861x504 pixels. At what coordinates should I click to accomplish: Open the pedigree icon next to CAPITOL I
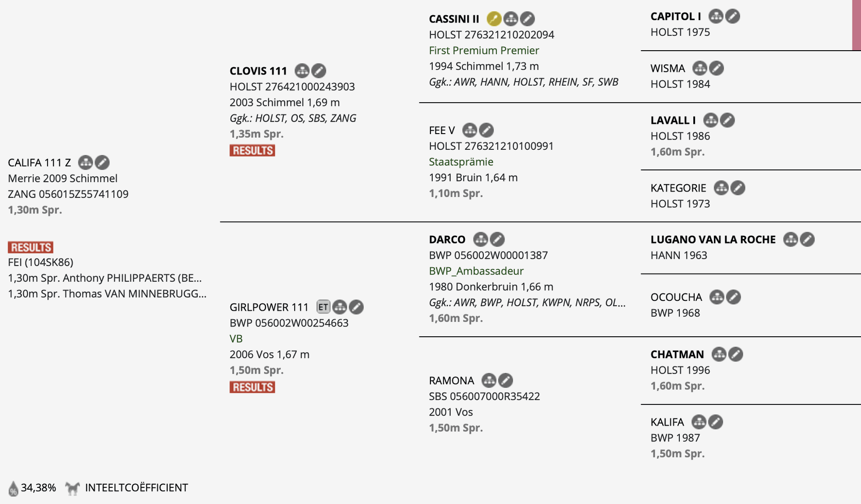coord(716,16)
